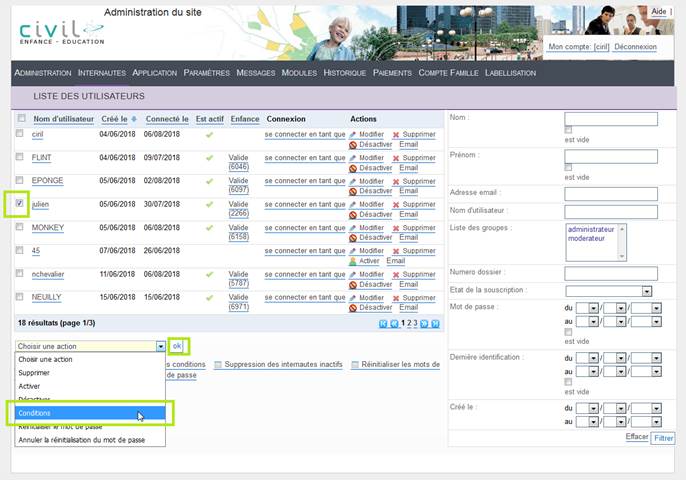Viewport: 686px width, 480px height.
Task: Select administrateur in Liste des groupes
Action: click(590, 229)
